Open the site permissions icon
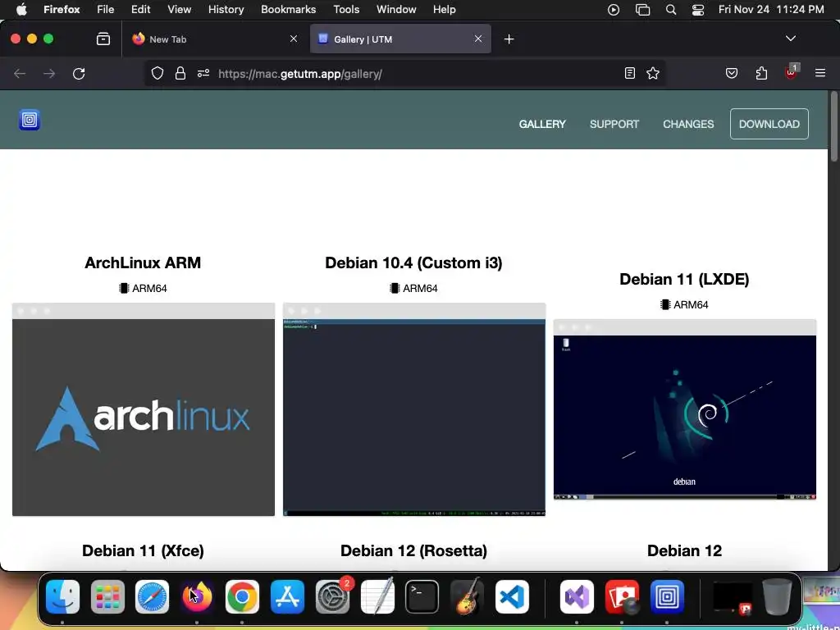Screen dimensions: 840x630 click(x=203, y=73)
